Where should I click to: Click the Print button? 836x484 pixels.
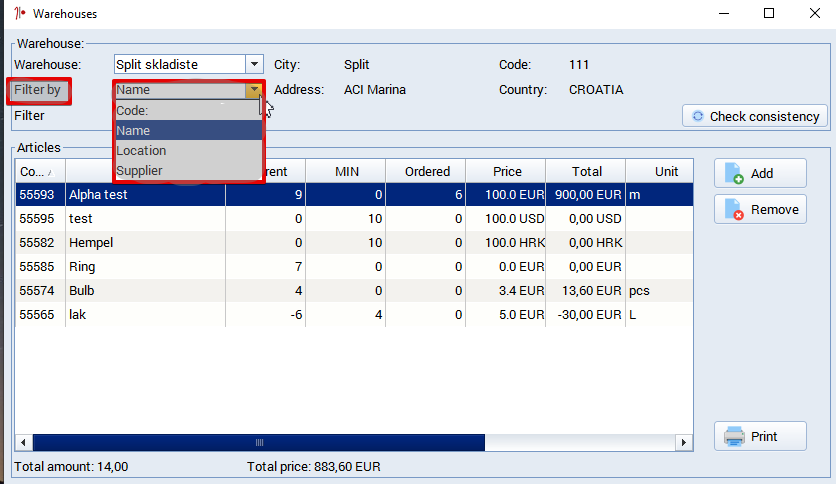click(x=760, y=437)
